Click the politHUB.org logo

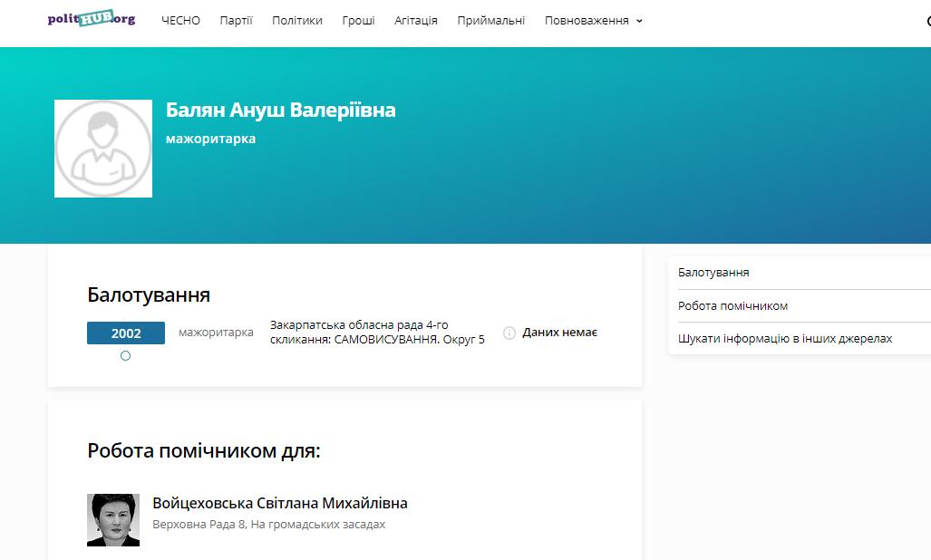click(x=92, y=19)
